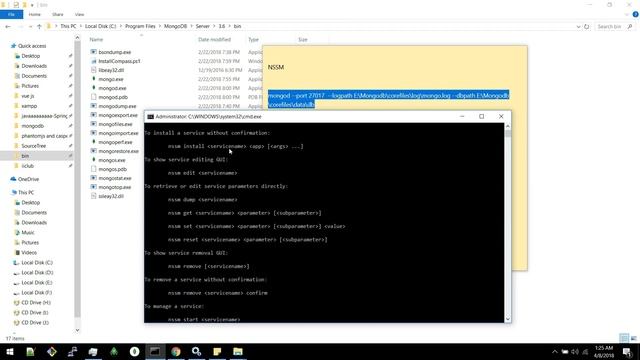Click the NSSM title in sticky note
Image resolution: width=640 pixels, height=360 pixels.
[276, 67]
